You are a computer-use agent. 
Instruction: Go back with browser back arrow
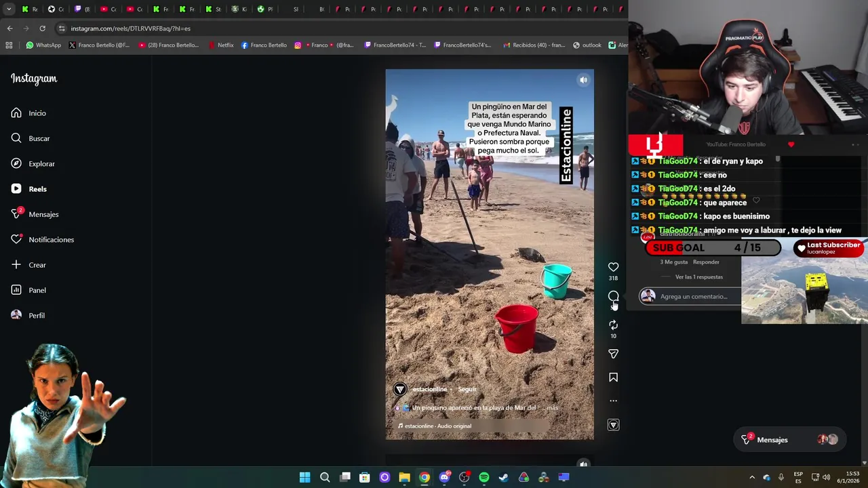point(9,28)
